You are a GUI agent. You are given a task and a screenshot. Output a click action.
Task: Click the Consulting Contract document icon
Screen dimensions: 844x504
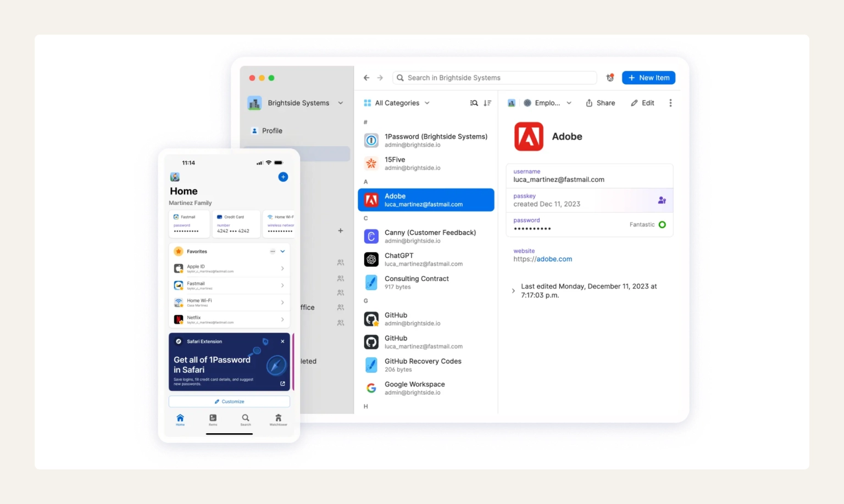371,283
